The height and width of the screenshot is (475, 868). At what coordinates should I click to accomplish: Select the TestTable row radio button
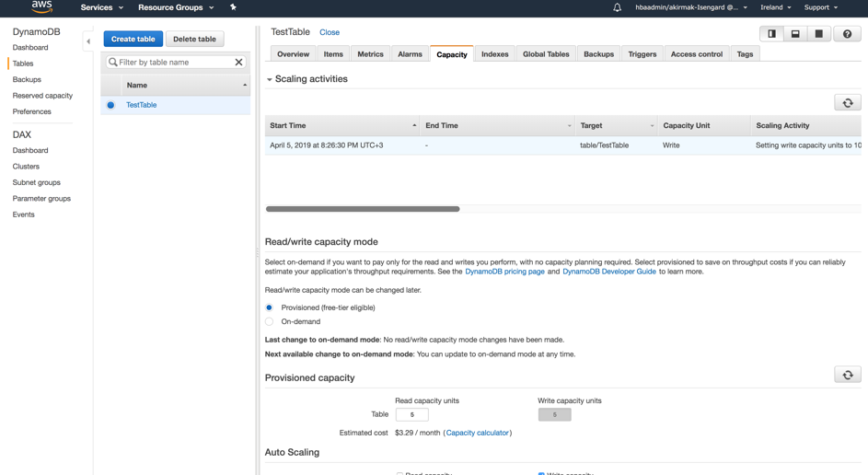tap(110, 105)
